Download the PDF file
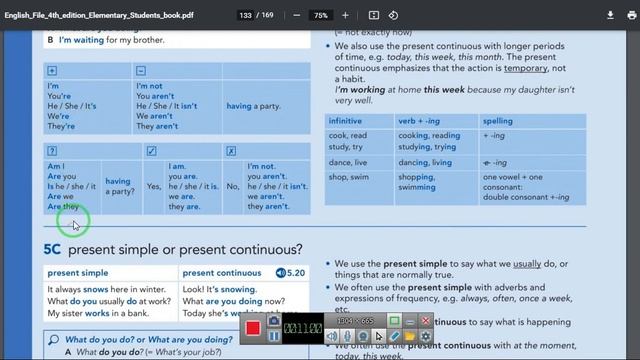Screen dimensions: 640x360 tap(610, 15)
